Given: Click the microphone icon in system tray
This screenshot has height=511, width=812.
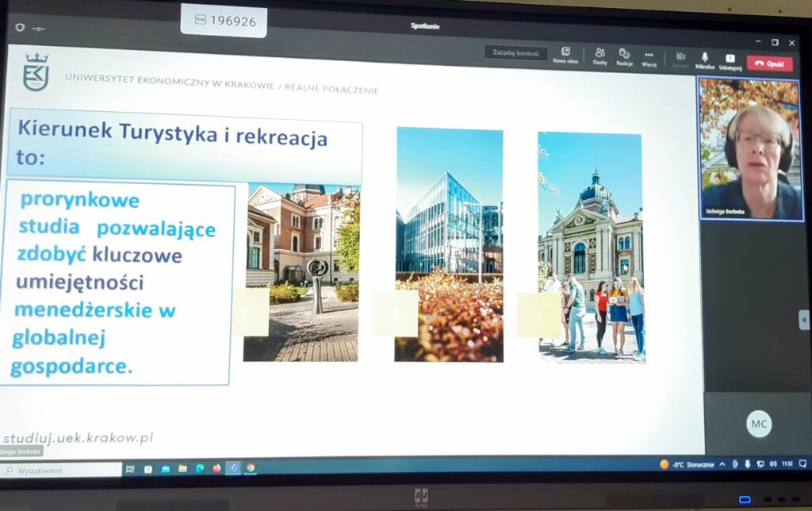Looking at the screenshot, I should point(747,464).
